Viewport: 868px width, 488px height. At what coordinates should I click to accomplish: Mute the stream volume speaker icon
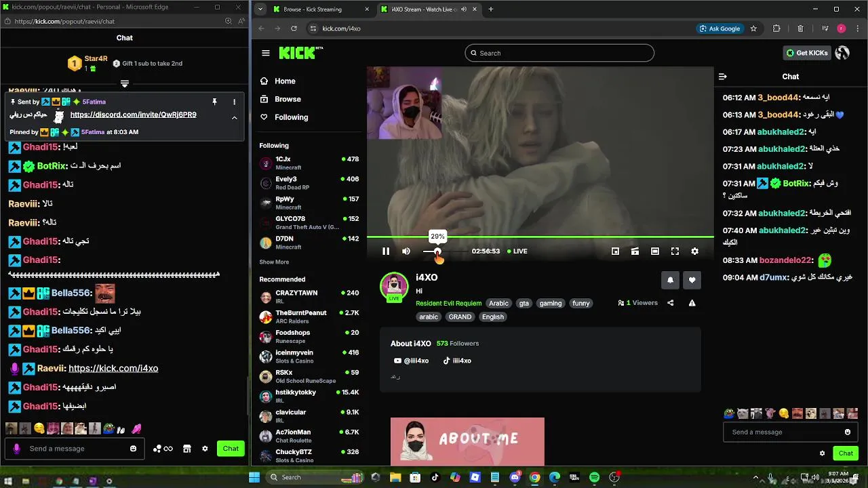(x=406, y=251)
